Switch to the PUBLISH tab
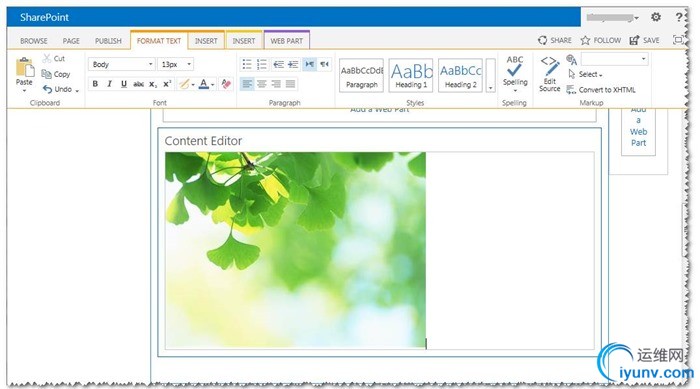700x389 pixels. pos(108,41)
